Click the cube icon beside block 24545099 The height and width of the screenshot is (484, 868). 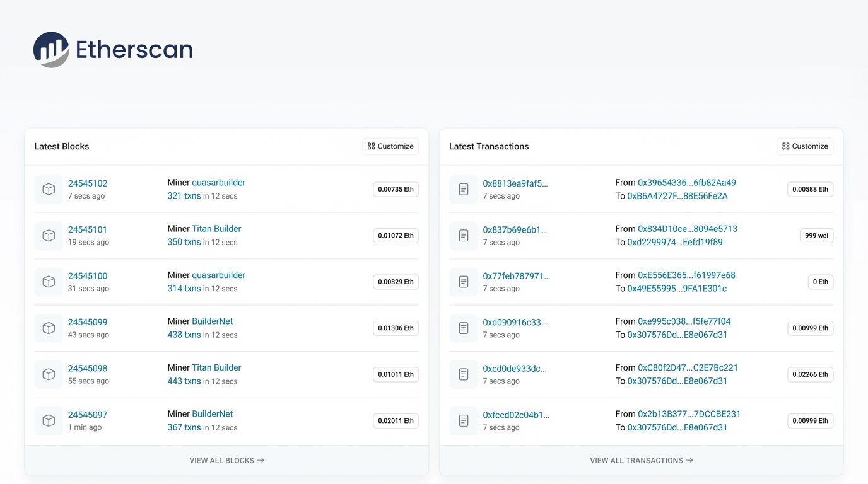click(49, 328)
